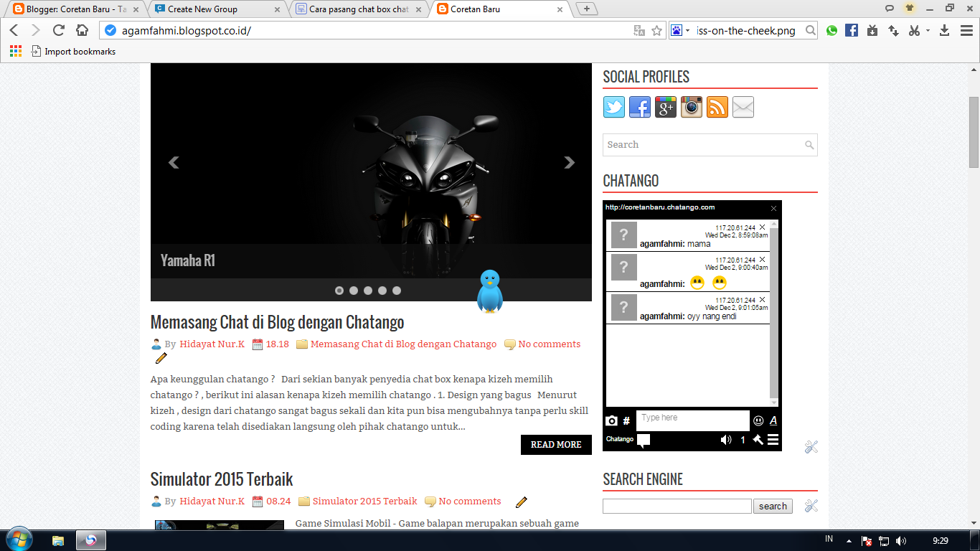Open Chatango moderation settings via the hammer icon
The image size is (980, 551).
coord(758,440)
